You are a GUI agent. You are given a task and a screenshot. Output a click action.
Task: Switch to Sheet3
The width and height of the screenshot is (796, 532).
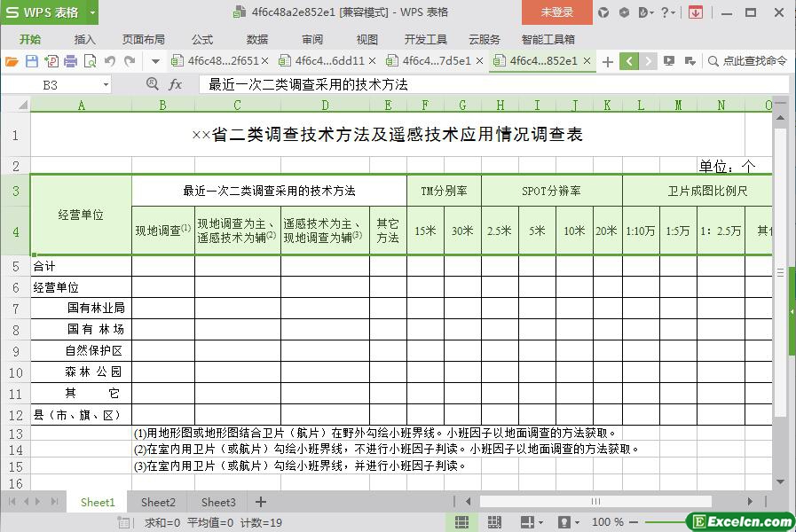pos(218,502)
